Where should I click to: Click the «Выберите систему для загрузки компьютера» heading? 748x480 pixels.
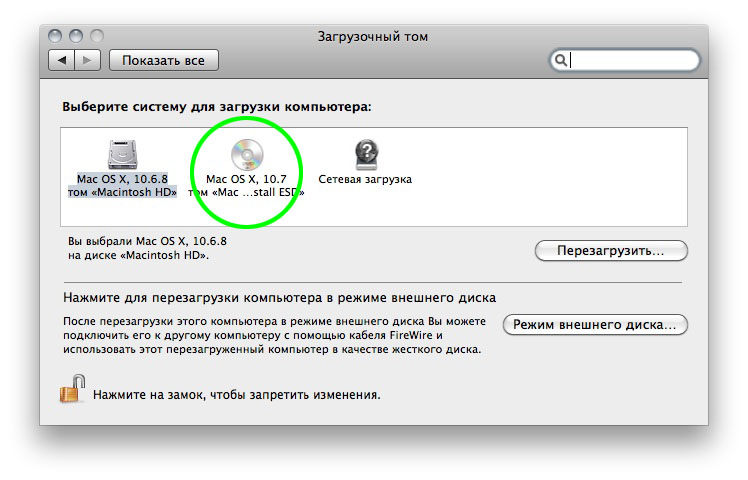tap(216, 106)
